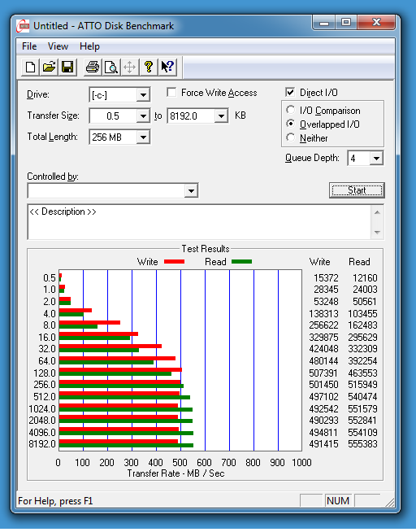Click the description box scroll down arrow
416x532 pixels.
pyautogui.click(x=377, y=233)
